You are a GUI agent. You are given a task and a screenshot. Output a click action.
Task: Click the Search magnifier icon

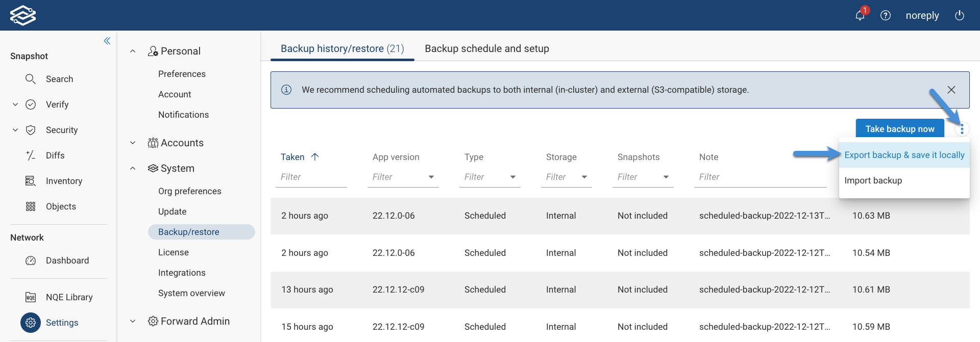tap(31, 79)
